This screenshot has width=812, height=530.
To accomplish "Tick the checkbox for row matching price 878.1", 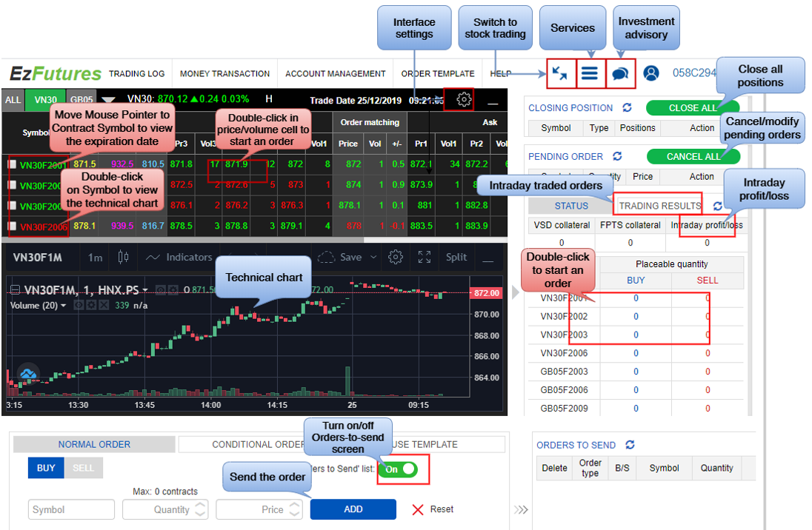I will (12, 206).
